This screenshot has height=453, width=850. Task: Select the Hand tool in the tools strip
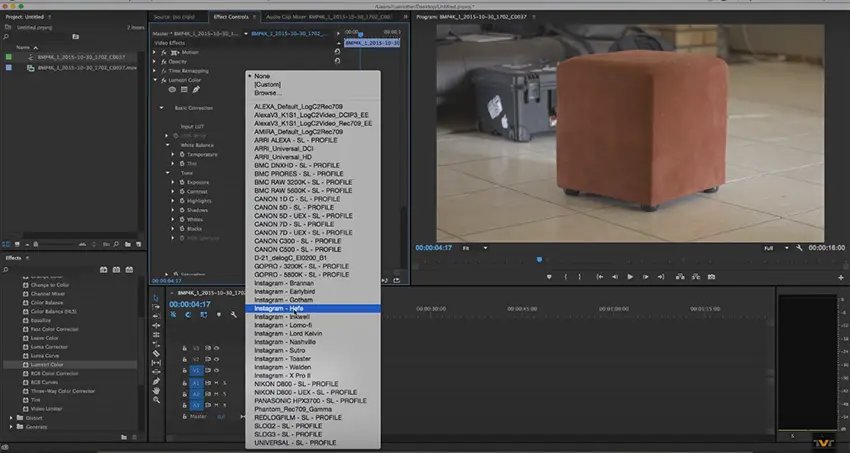point(156,390)
